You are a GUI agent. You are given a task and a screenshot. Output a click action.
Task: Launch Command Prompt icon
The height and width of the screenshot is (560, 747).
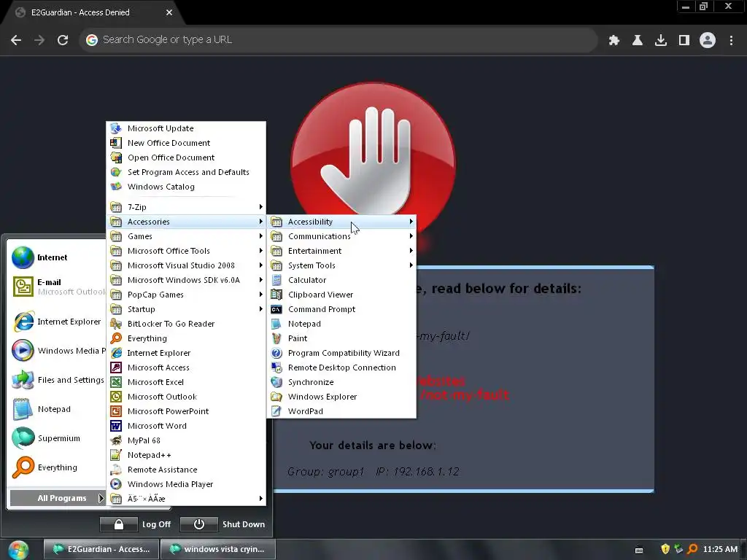[276, 309]
